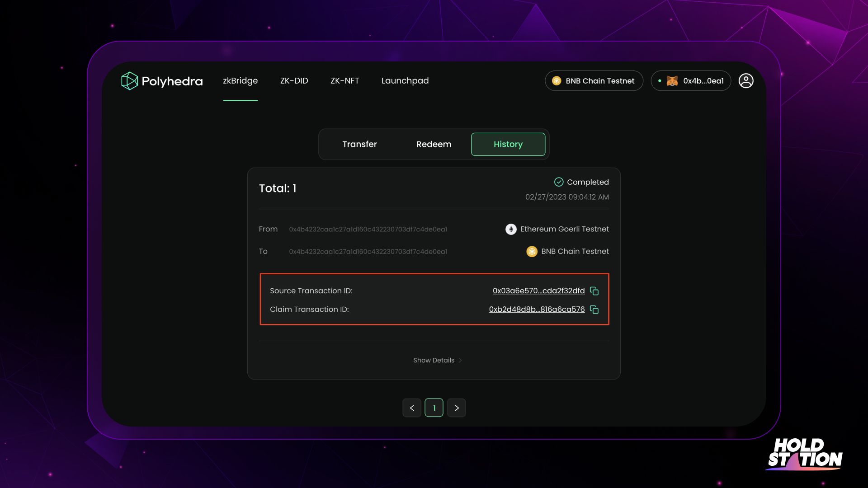Image resolution: width=868 pixels, height=488 pixels.
Task: Click the Ethereum Goerli Testnet icon
Action: pyautogui.click(x=511, y=229)
